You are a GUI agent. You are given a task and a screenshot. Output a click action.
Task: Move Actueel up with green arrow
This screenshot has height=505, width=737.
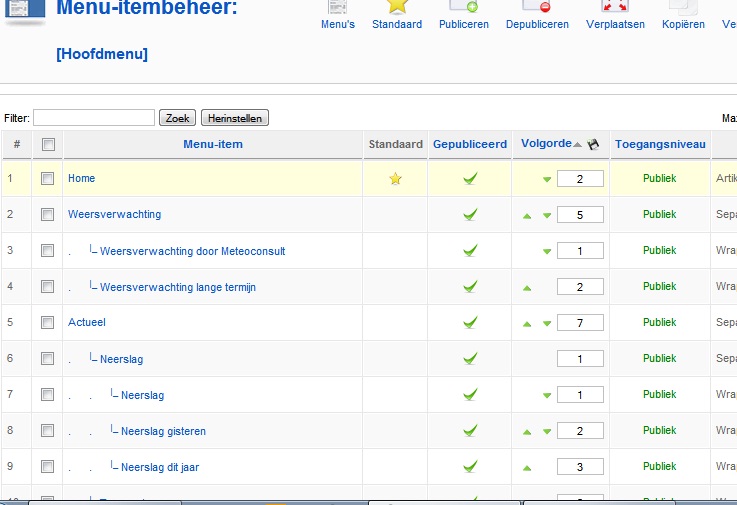(527, 324)
